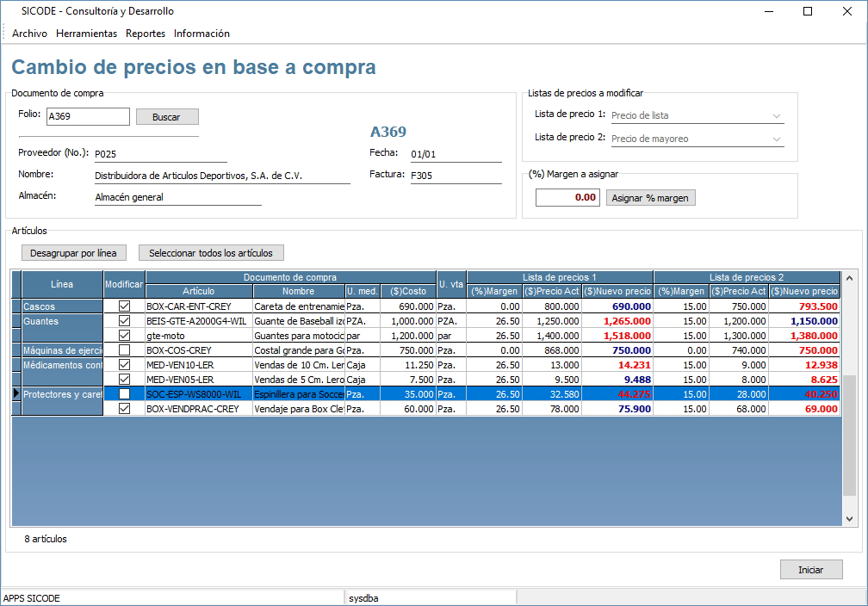This screenshot has width=868, height=606.
Task: Open the Herramientas menu
Action: pos(86,34)
